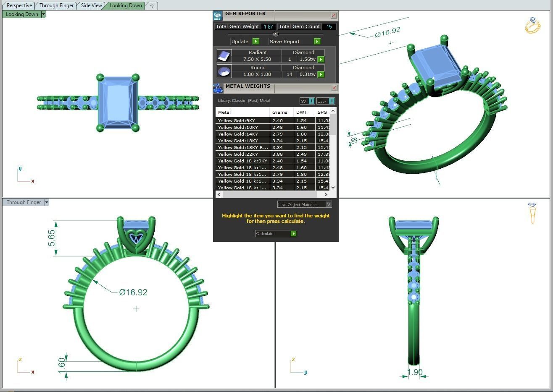Image resolution: width=553 pixels, height=392 pixels.
Task: Click left arrow of horizontal scrollbar
Action: (x=219, y=194)
